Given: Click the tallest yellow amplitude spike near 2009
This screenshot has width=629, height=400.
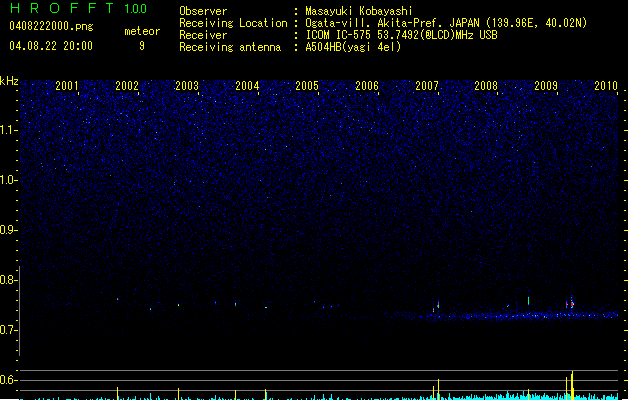Looking at the screenshot, I should click(x=572, y=385).
